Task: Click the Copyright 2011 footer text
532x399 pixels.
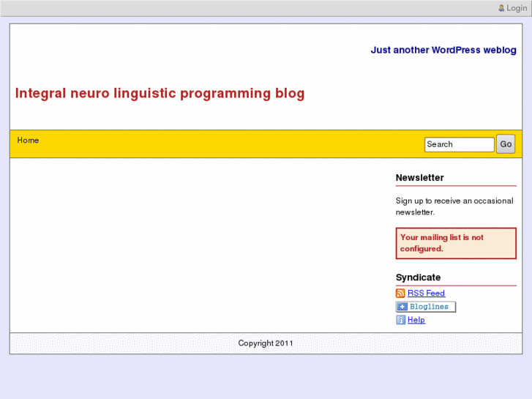Action: click(266, 343)
